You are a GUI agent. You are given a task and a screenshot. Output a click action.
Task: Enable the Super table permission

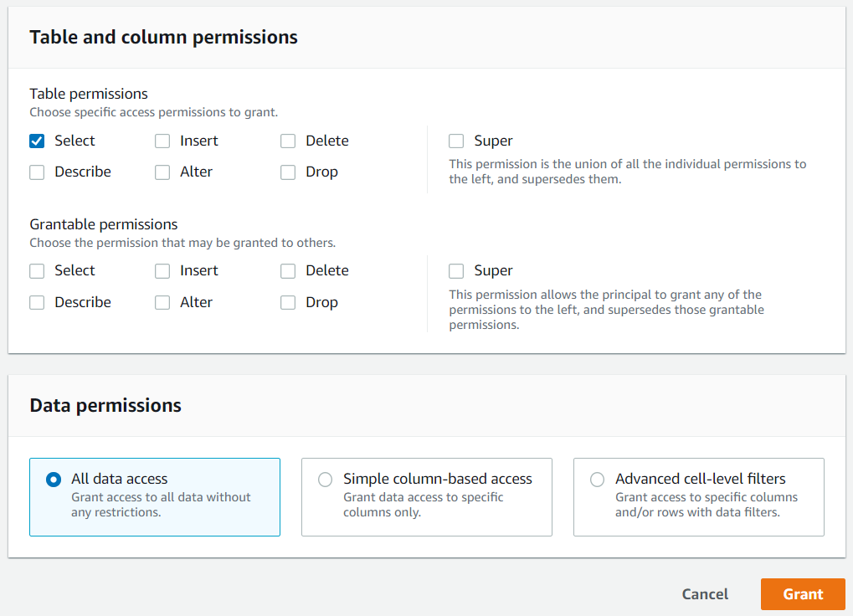(x=456, y=141)
